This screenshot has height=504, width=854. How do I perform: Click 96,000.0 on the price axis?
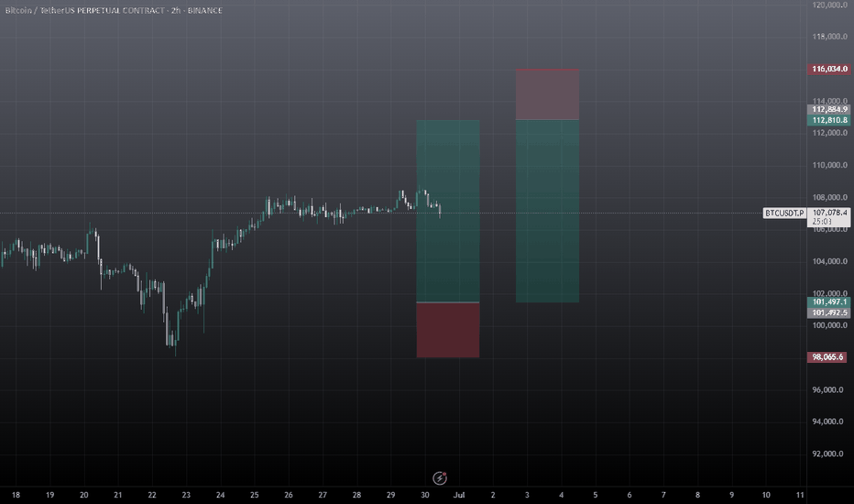pyautogui.click(x=829, y=389)
